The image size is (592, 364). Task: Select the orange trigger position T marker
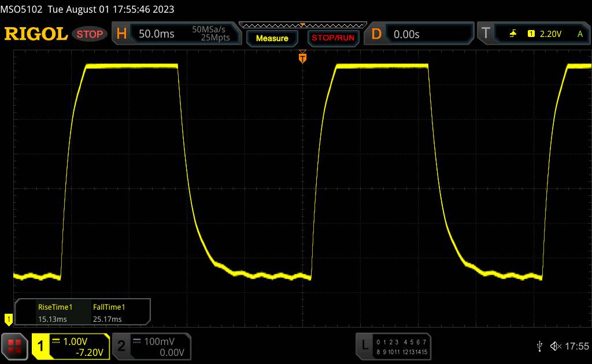pyautogui.click(x=302, y=57)
